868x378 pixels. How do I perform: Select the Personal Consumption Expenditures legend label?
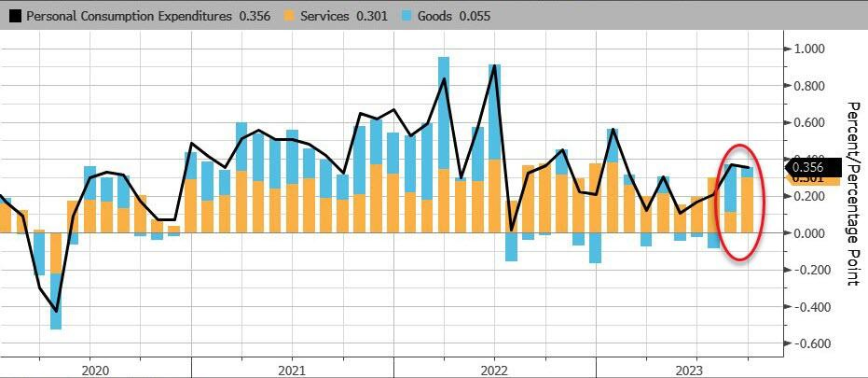[131, 14]
